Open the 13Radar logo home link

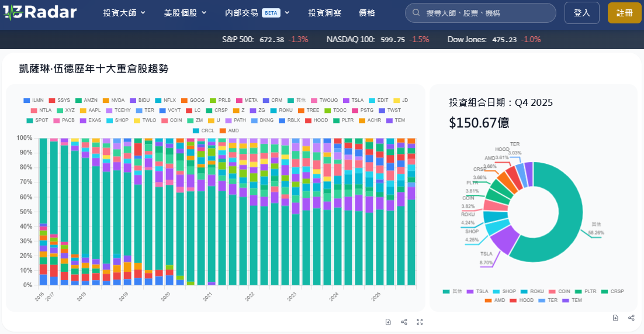[x=40, y=12]
